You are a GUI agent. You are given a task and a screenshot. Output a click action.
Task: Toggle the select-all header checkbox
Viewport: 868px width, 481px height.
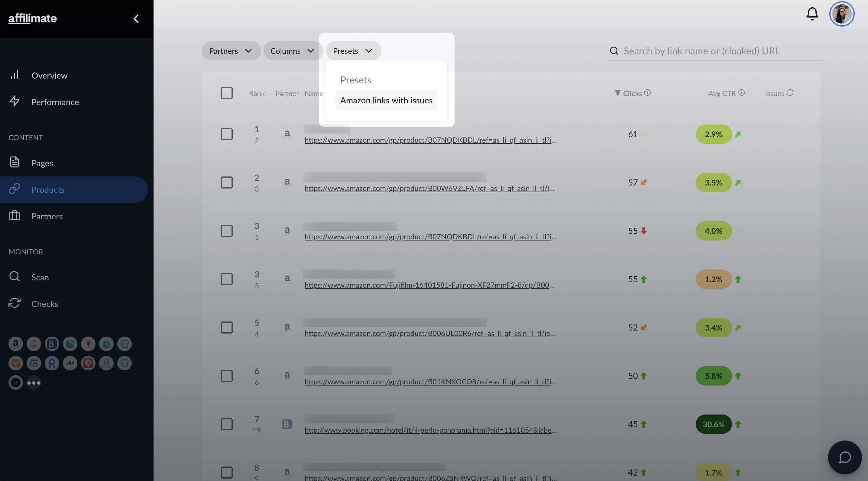click(x=226, y=93)
